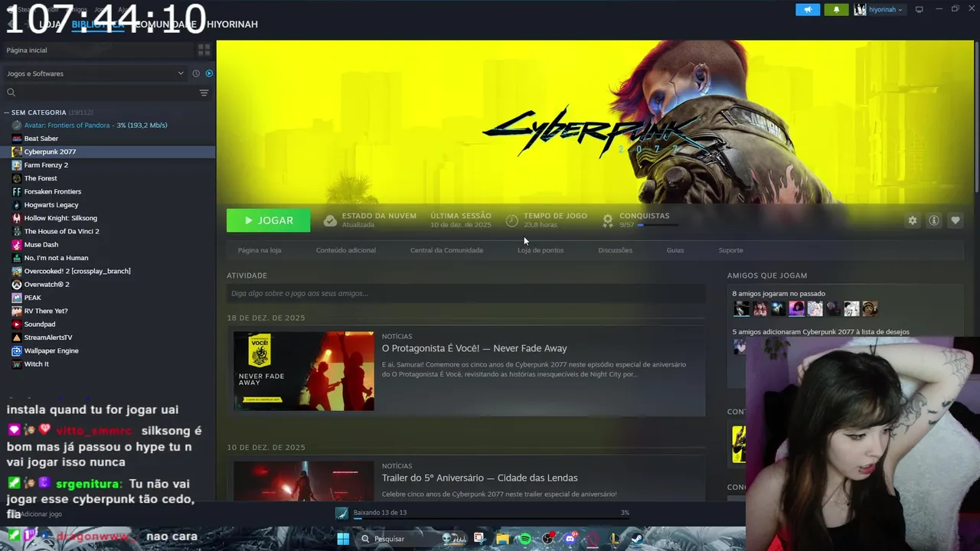Open File Explorer from taskbar
980x551 pixels.
pyautogui.click(x=503, y=539)
